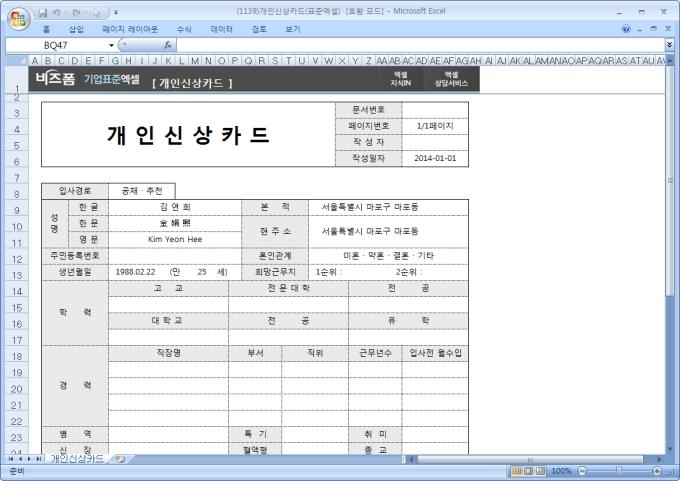Click the 김 연 희 name cell
The width and height of the screenshot is (680, 481).
point(175,207)
